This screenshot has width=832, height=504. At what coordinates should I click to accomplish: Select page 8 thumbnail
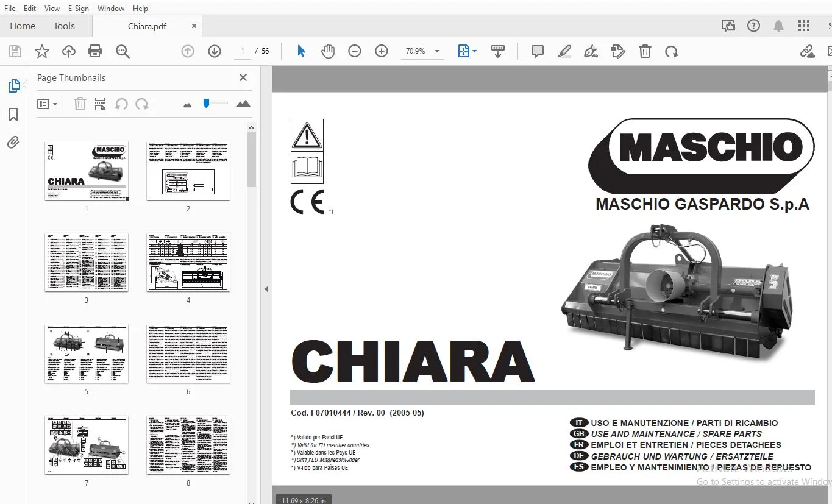[x=188, y=445]
